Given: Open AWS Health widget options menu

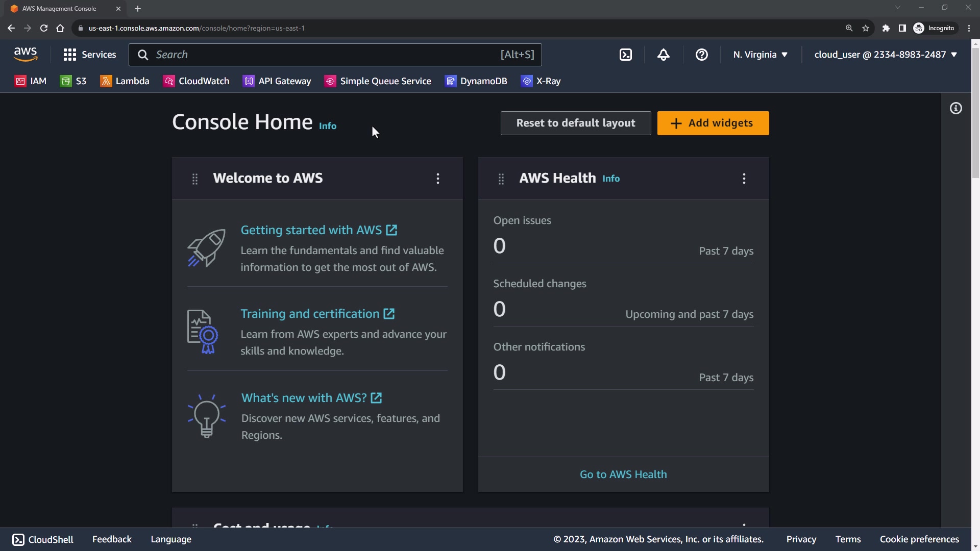Looking at the screenshot, I should tap(744, 179).
